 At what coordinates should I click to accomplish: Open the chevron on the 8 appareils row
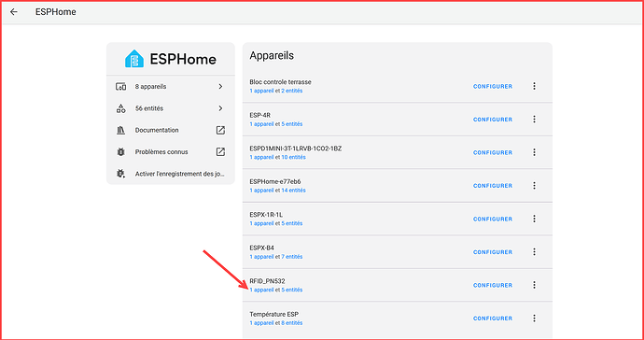[220, 87]
